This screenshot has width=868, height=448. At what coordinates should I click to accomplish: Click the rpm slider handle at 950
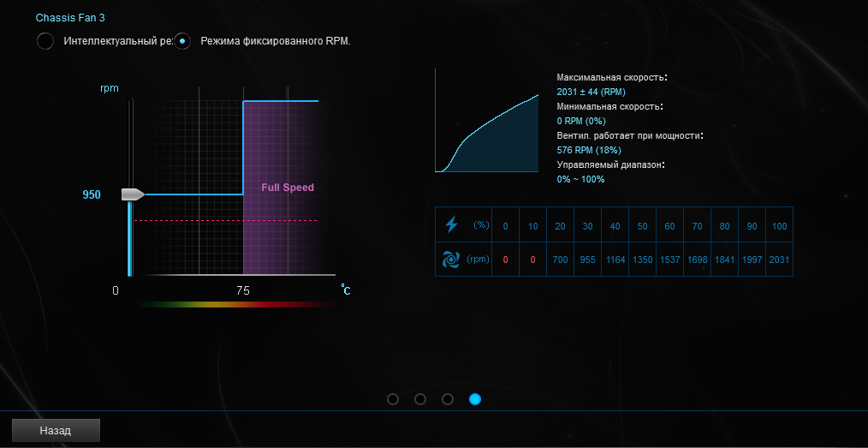133,194
